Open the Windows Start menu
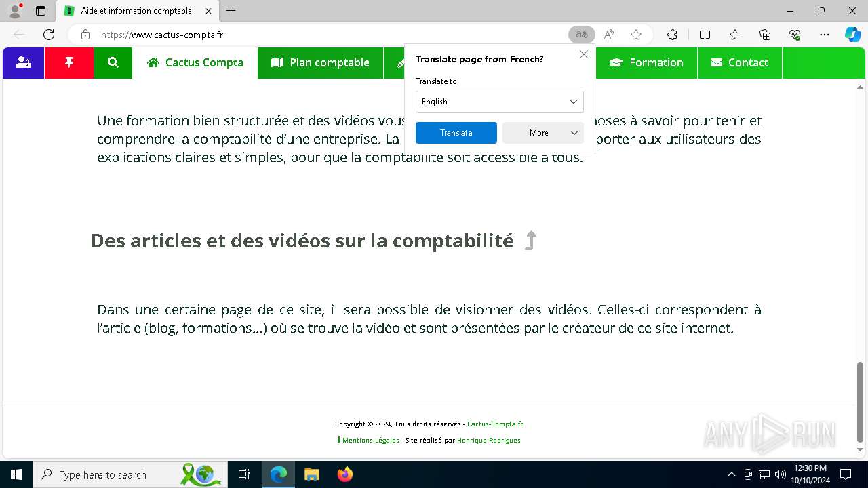Image resolution: width=868 pixels, height=488 pixels. point(16,474)
